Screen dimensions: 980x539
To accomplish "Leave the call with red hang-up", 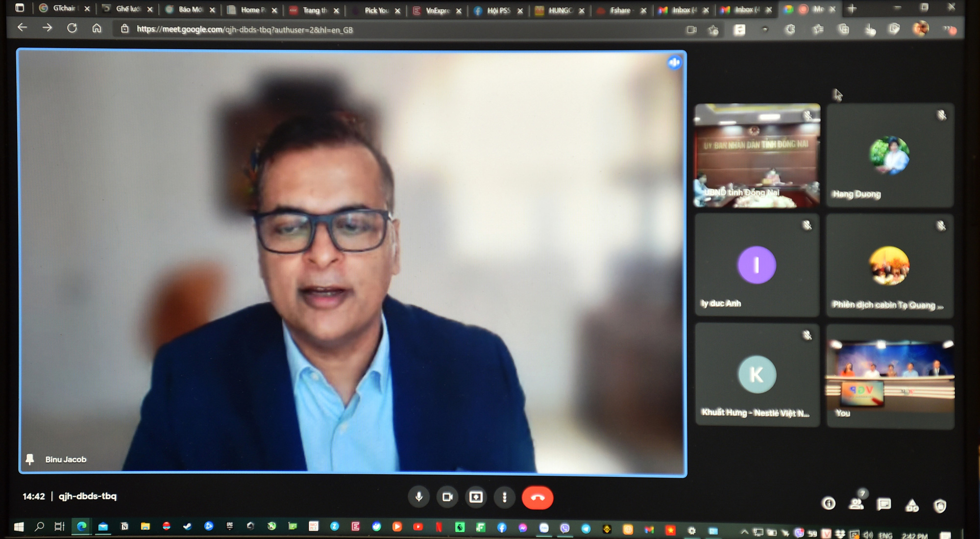I will [x=538, y=498].
